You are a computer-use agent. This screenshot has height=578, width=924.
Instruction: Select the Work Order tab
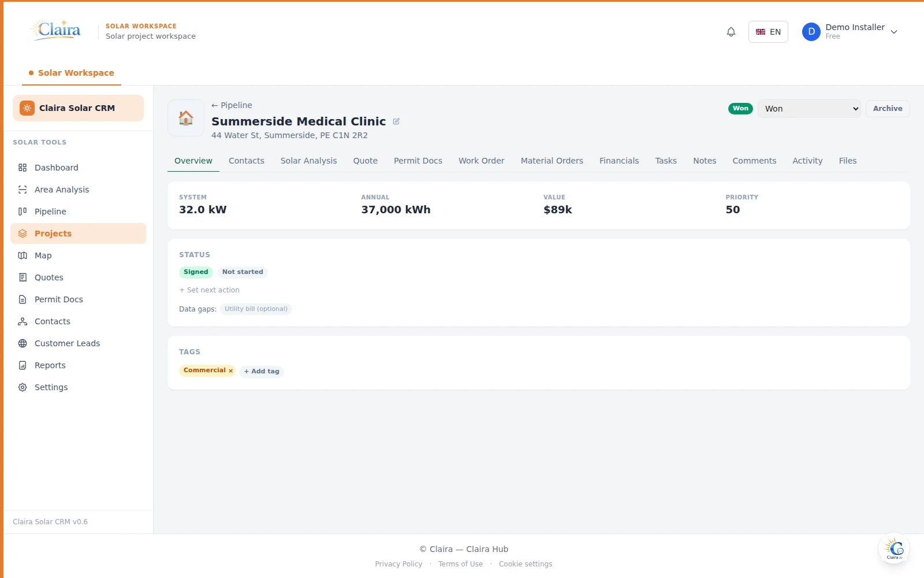(x=482, y=161)
